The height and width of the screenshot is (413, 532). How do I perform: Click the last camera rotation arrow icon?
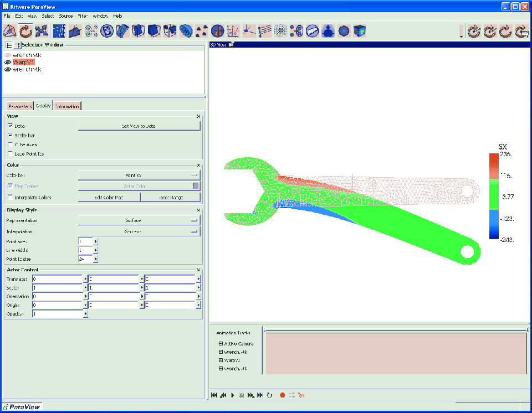click(x=522, y=31)
